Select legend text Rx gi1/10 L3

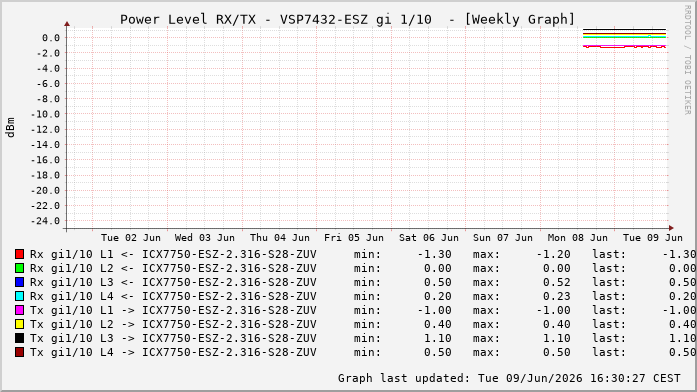tap(72, 282)
